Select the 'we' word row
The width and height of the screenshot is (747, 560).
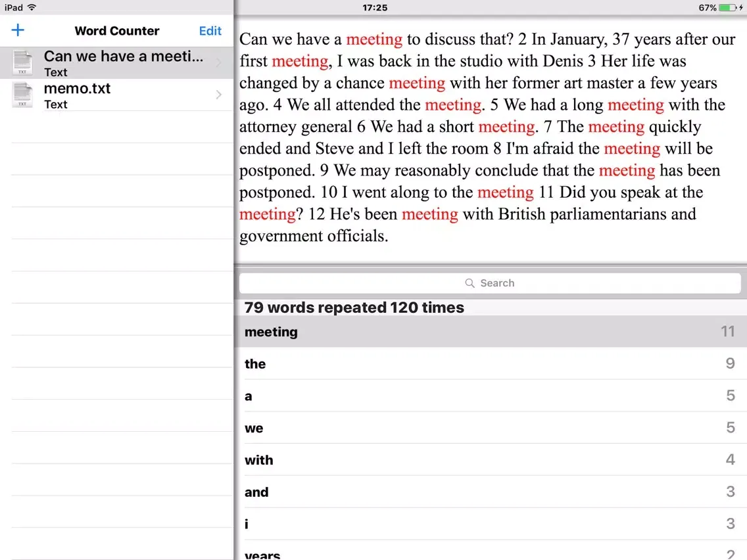pos(491,428)
